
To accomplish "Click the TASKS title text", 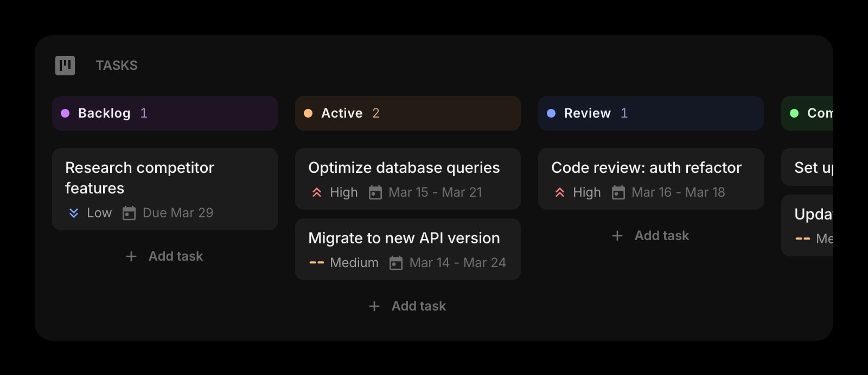I will [x=117, y=66].
